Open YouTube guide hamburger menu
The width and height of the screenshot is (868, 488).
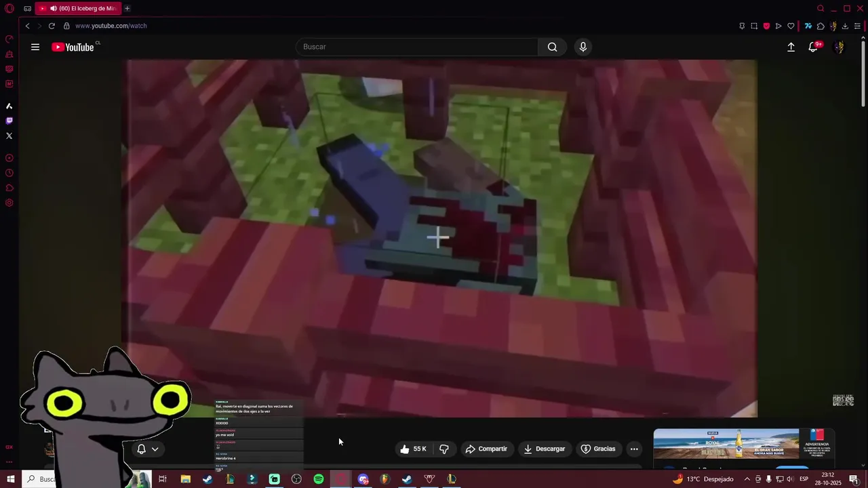point(35,47)
